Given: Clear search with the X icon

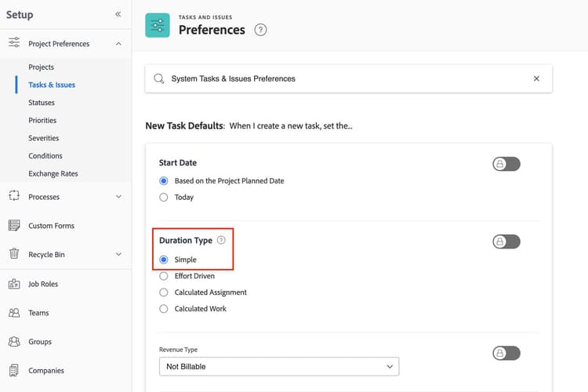Looking at the screenshot, I should 536,78.
